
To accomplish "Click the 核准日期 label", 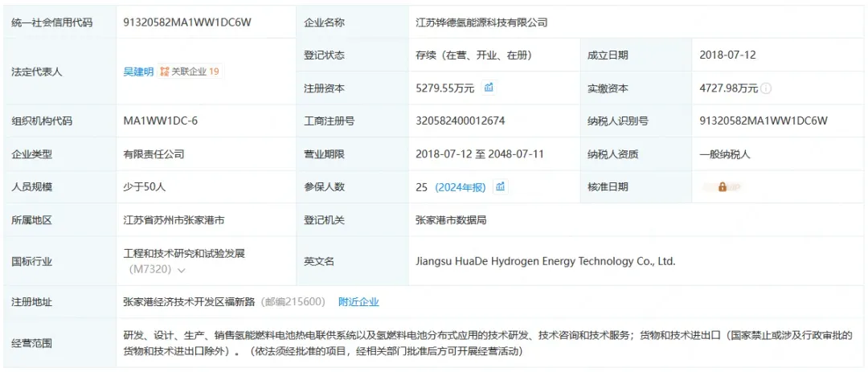I will 608,187.
